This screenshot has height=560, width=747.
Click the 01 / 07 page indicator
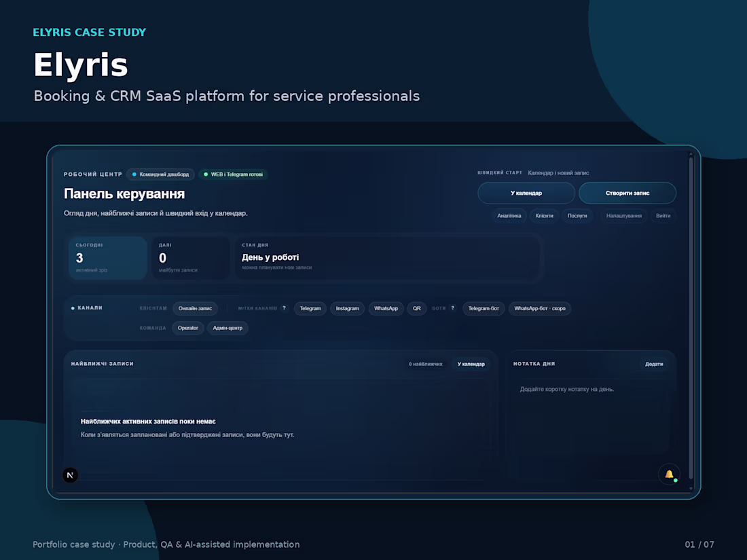(699, 544)
